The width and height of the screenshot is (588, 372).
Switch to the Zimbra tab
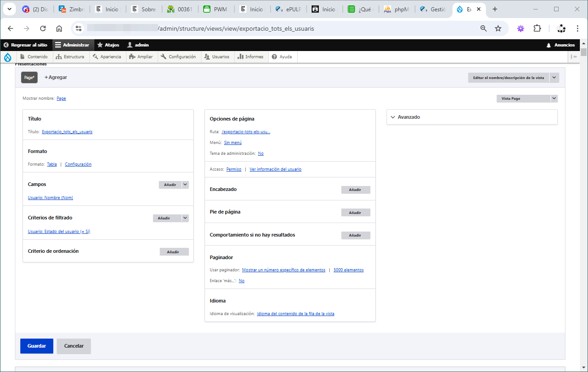(71, 9)
